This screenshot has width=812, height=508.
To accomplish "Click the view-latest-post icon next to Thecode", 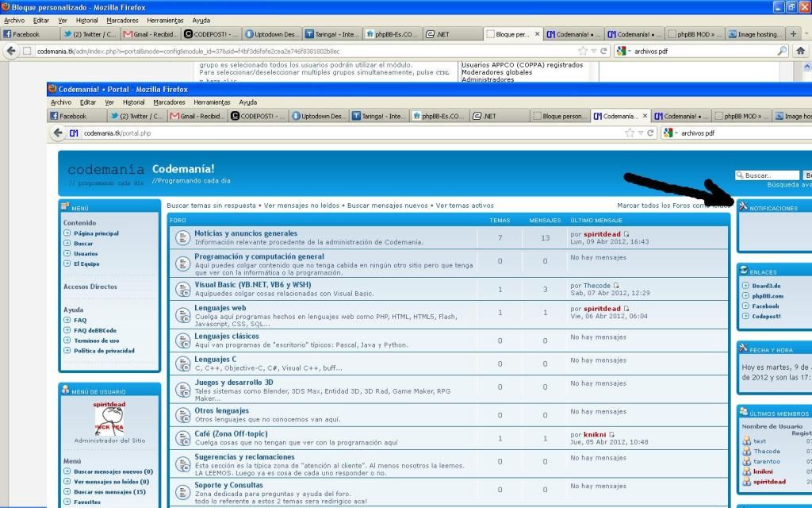I will pos(616,286).
